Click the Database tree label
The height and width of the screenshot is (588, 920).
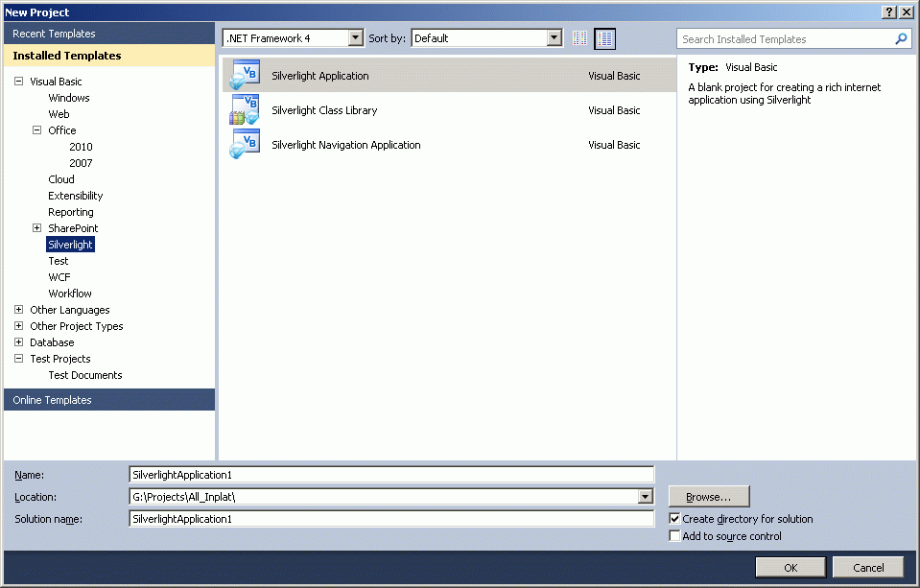pos(52,342)
